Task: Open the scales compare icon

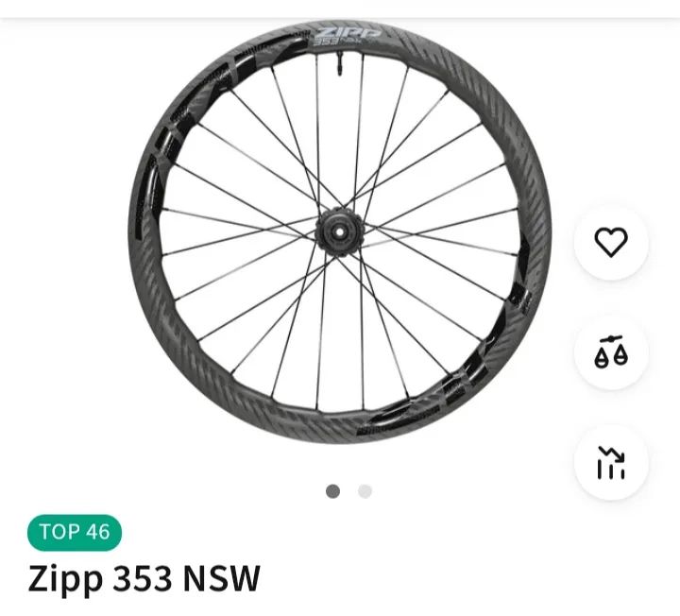Action: [x=611, y=352]
